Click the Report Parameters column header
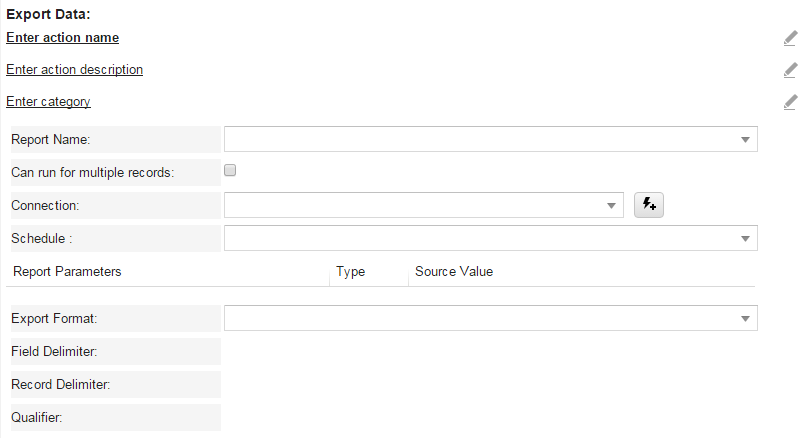The height and width of the screenshot is (438, 798). coord(67,272)
